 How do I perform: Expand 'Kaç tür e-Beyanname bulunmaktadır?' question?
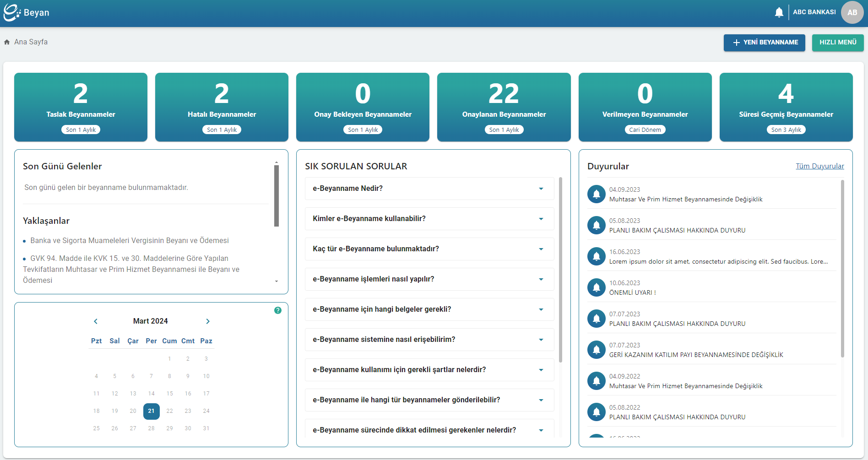click(x=429, y=249)
